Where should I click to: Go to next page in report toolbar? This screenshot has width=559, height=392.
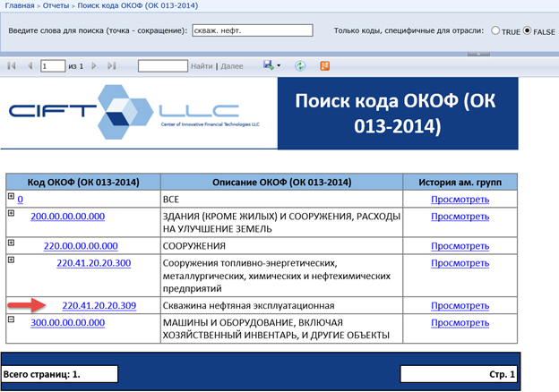click(94, 66)
